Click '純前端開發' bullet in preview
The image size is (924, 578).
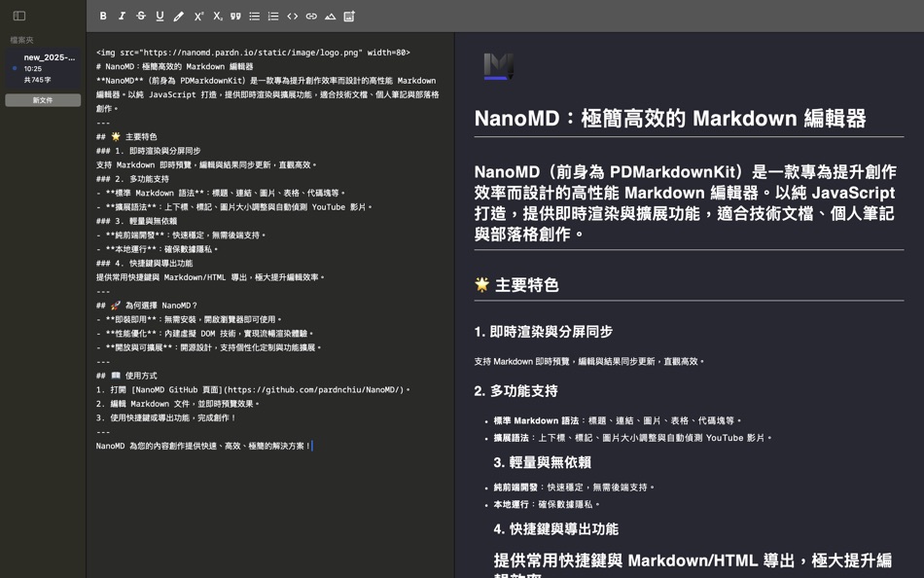[x=574, y=488]
